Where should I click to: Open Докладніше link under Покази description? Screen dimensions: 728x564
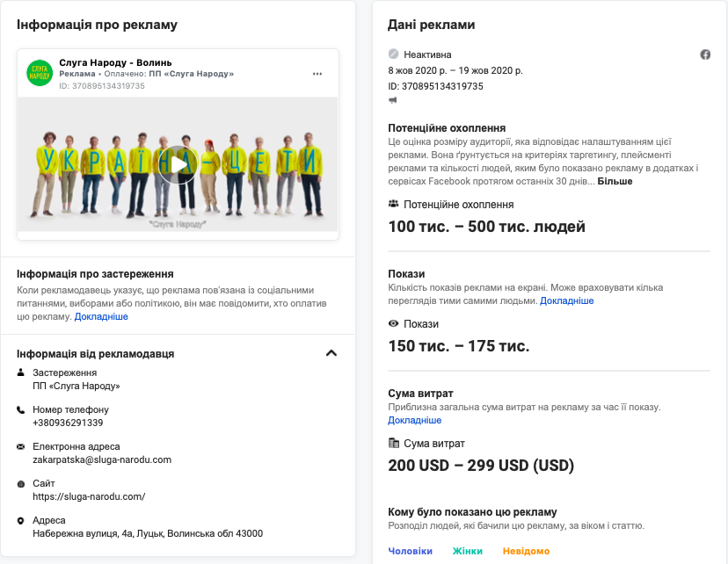click(566, 301)
